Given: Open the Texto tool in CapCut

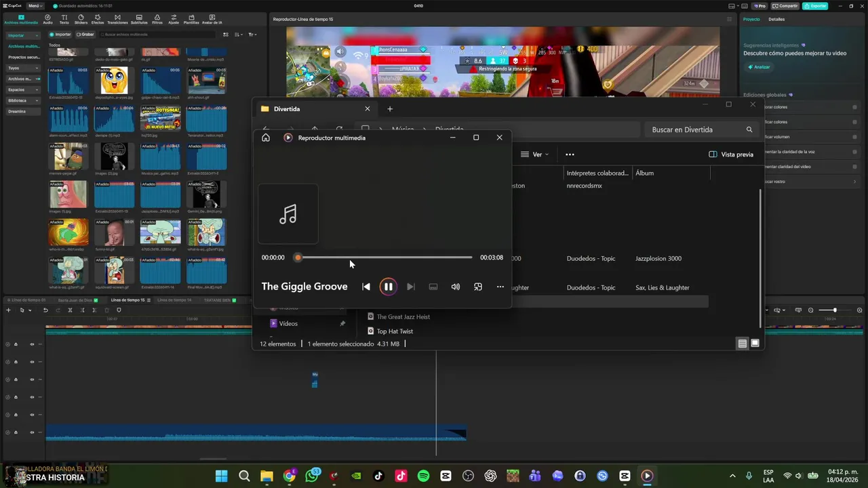Looking at the screenshot, I should click(64, 19).
